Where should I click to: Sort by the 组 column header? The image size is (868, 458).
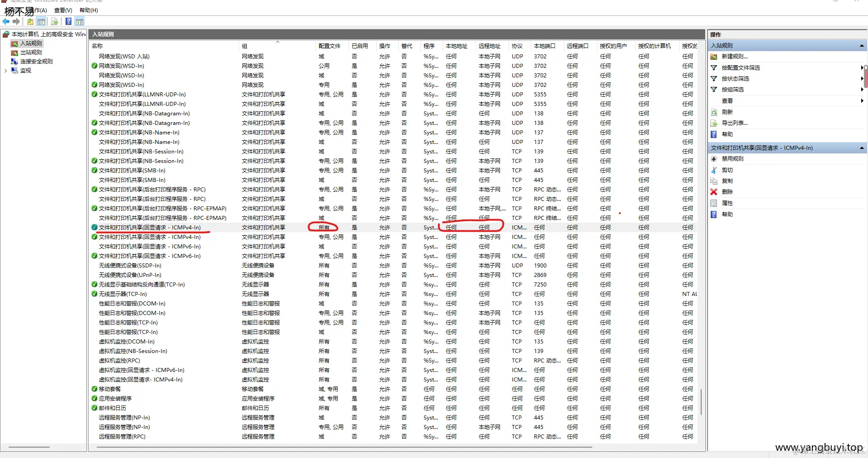(x=277, y=46)
